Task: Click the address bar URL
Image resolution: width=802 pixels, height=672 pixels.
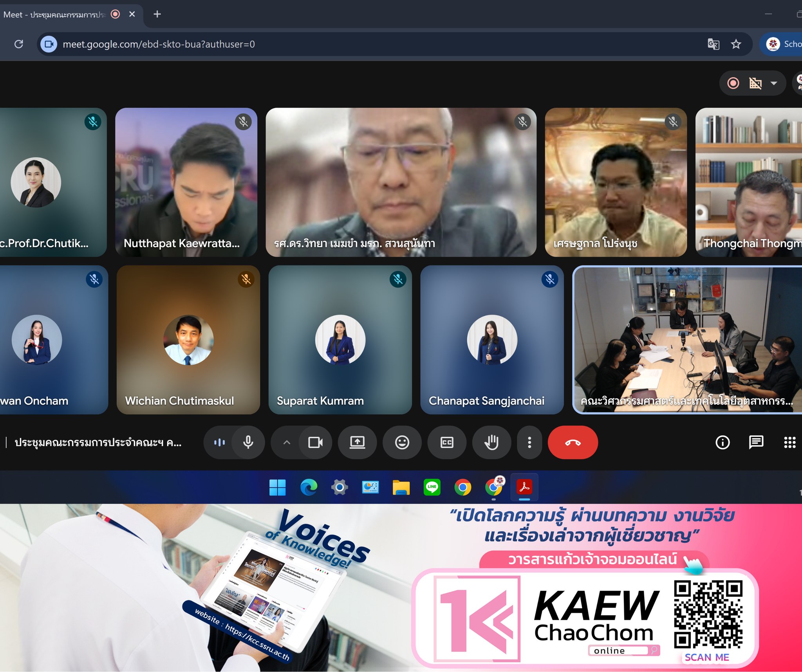Action: (x=159, y=44)
